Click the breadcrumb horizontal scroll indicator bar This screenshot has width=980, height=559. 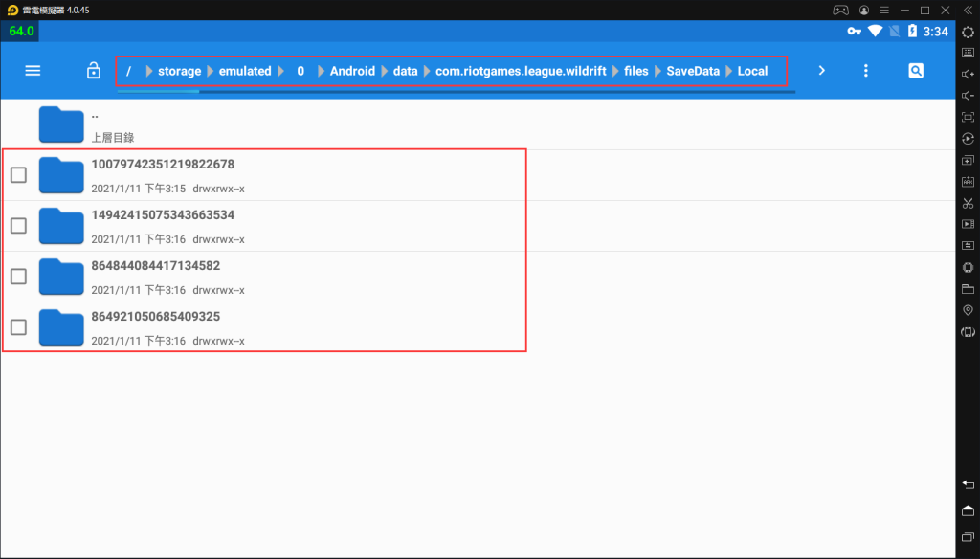tap(158, 92)
